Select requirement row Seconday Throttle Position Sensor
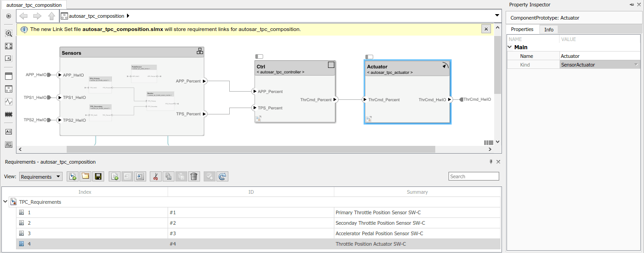644x253 pixels. click(x=259, y=223)
